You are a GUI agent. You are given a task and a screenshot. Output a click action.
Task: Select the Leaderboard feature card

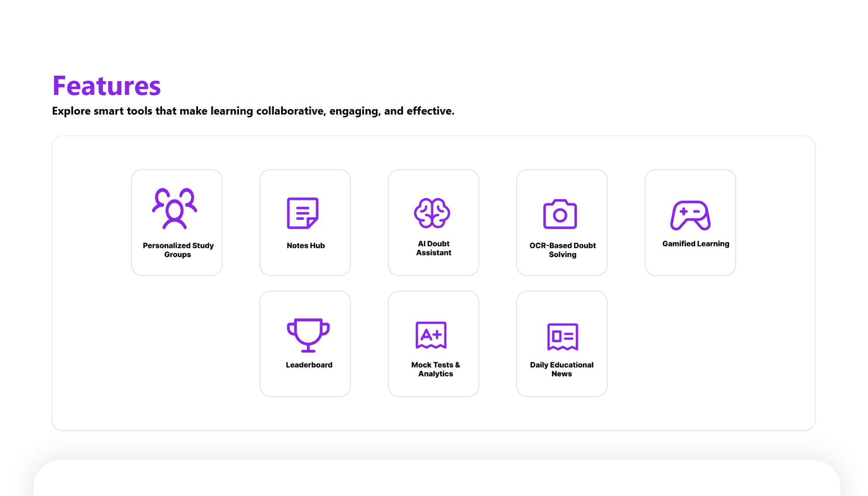(x=304, y=343)
